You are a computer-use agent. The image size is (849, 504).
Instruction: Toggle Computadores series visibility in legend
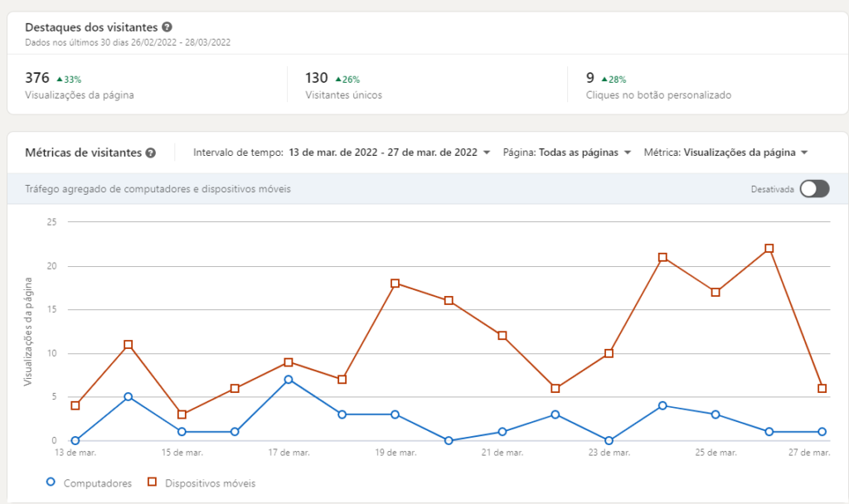tap(90, 483)
